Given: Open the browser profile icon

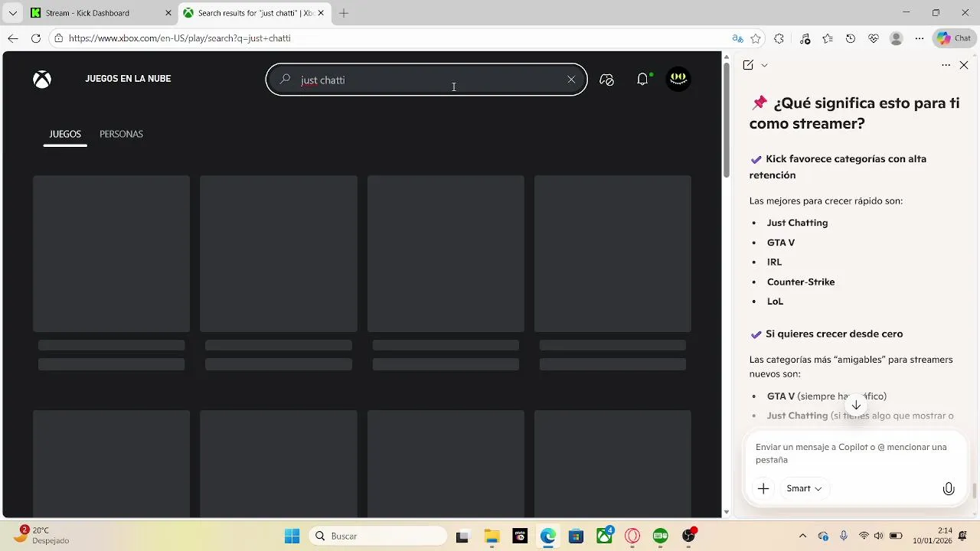Looking at the screenshot, I should [897, 38].
